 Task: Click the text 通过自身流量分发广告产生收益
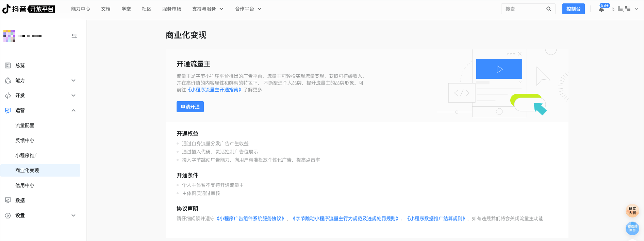[x=215, y=144]
